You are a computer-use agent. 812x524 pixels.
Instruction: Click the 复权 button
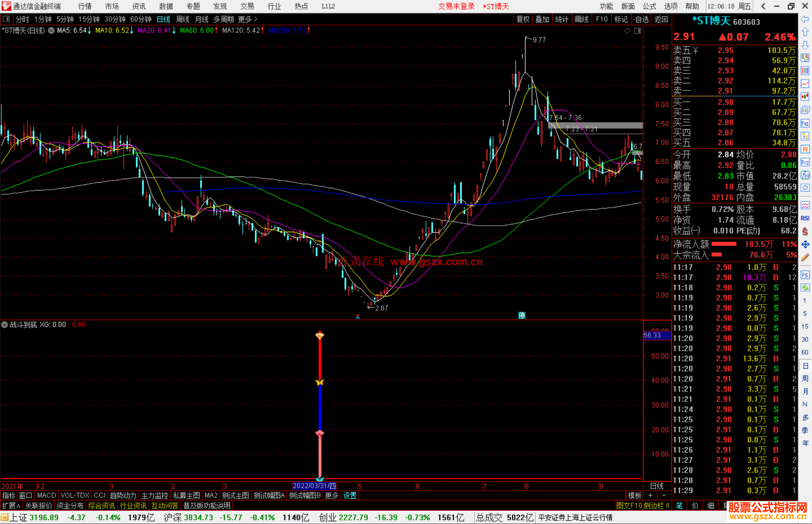tap(523, 19)
